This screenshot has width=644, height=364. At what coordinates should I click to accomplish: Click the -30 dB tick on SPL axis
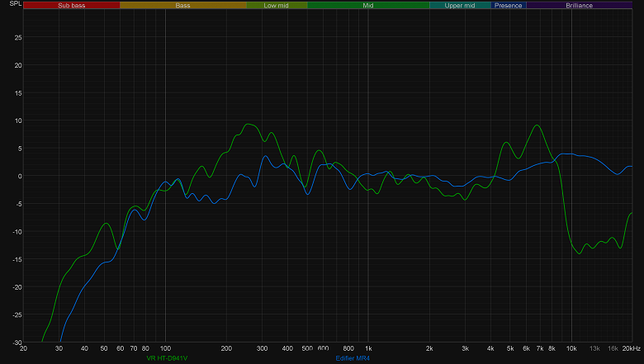click(x=17, y=343)
